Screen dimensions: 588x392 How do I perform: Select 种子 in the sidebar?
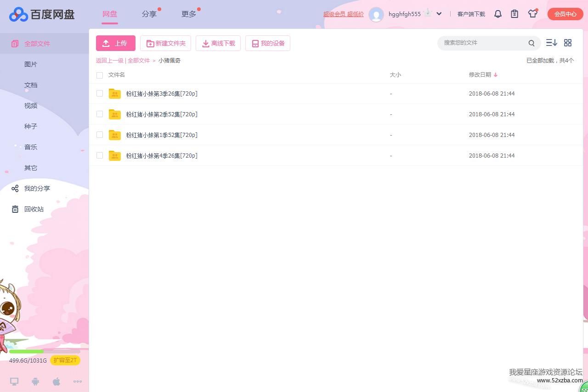31,126
